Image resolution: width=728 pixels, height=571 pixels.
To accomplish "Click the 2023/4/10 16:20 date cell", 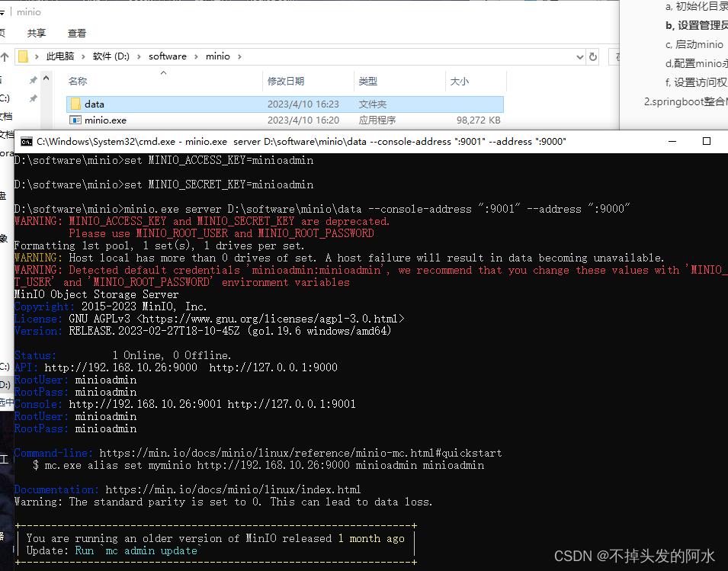I will point(303,120).
